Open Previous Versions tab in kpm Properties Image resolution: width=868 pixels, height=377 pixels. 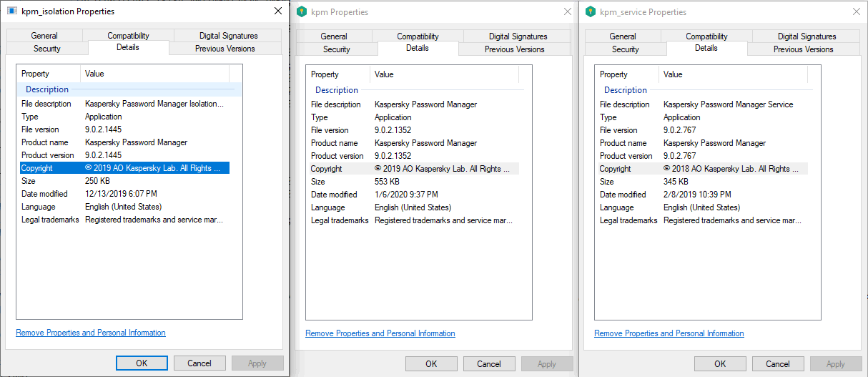[x=515, y=49]
